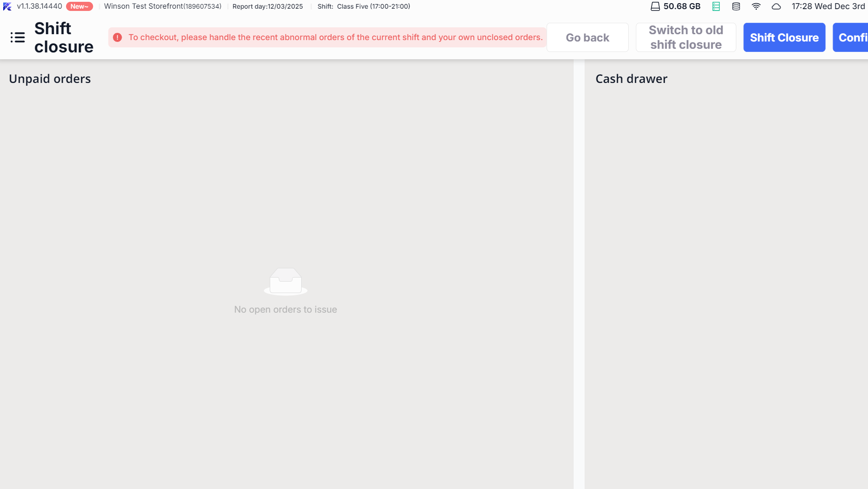Click the cloud sync icon
This screenshot has height=489, width=868.
pos(776,6)
